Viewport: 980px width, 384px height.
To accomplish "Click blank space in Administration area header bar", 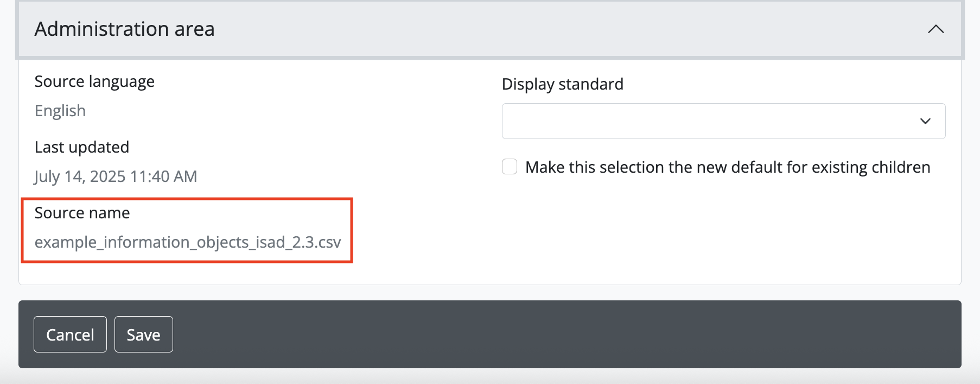I will pos(543,29).
